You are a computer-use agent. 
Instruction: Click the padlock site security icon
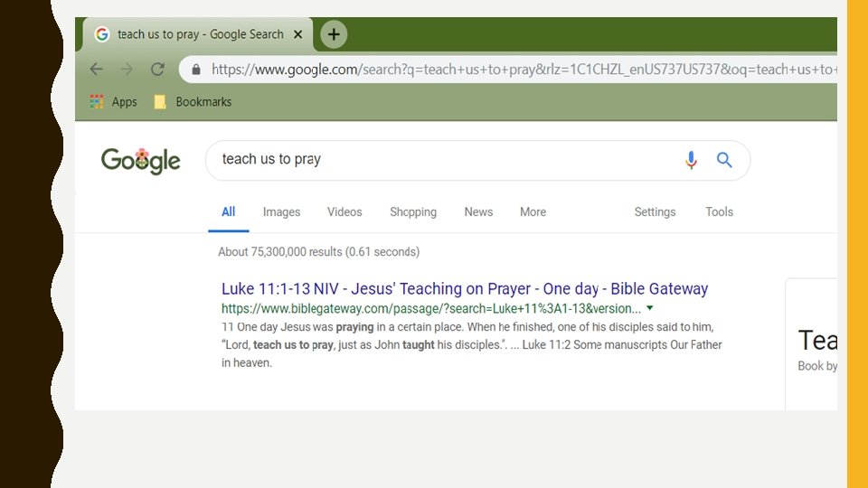point(196,70)
